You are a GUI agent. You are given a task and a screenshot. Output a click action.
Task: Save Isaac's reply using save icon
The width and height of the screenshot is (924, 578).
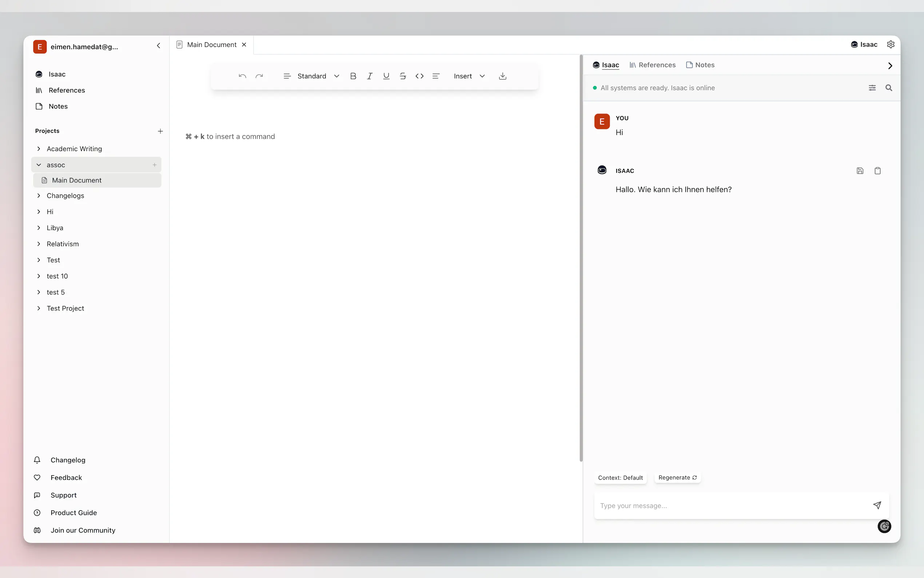click(860, 171)
